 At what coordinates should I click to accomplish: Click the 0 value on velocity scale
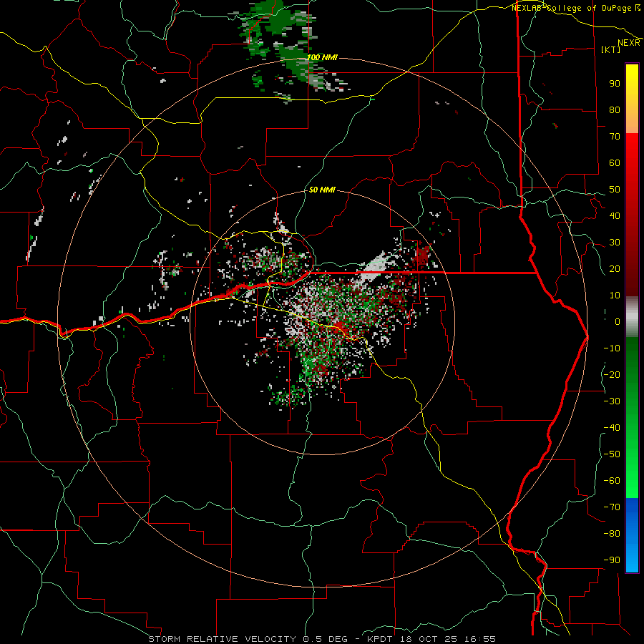click(x=618, y=322)
